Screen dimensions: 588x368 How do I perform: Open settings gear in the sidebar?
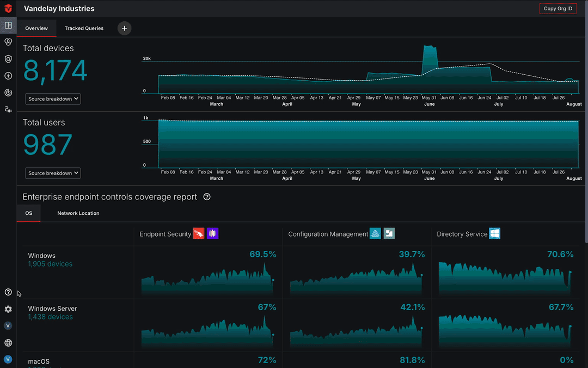(8, 309)
